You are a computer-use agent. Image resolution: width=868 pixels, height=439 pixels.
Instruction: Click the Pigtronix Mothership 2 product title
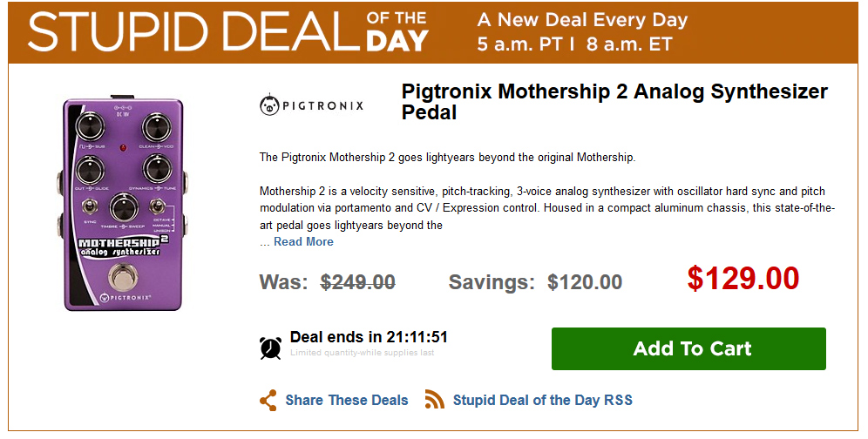point(614,102)
